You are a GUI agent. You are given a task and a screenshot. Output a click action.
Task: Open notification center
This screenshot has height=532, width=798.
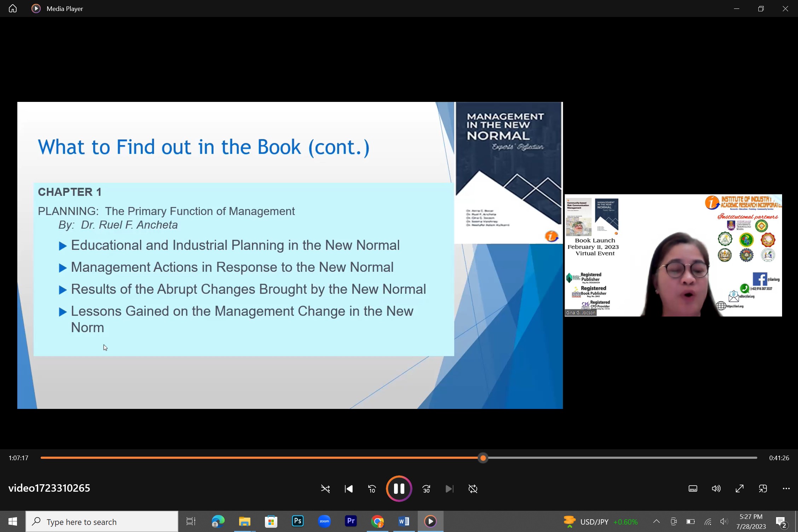(781, 522)
